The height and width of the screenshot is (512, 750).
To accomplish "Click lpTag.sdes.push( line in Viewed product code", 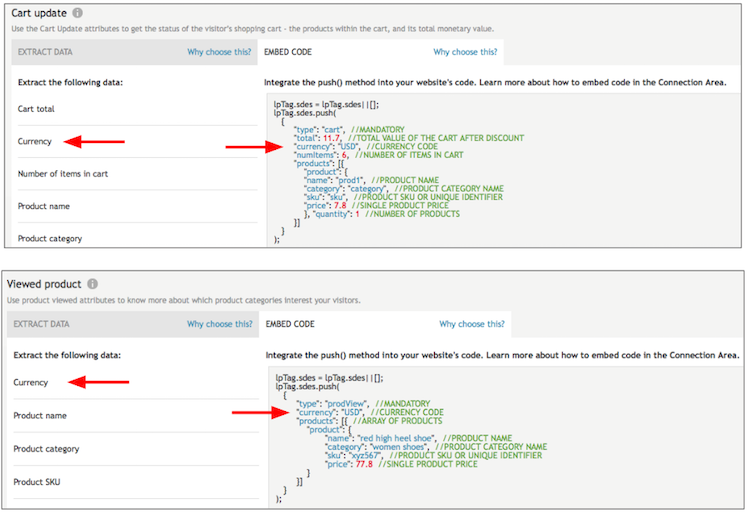I will coord(307,386).
